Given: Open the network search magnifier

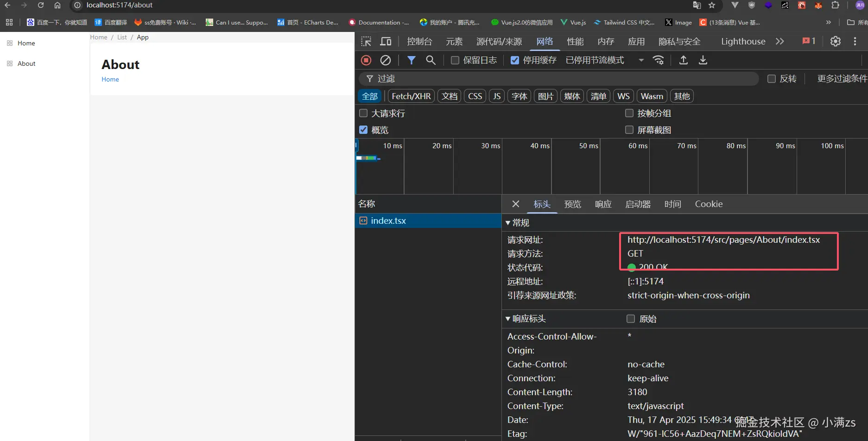Looking at the screenshot, I should 431,60.
